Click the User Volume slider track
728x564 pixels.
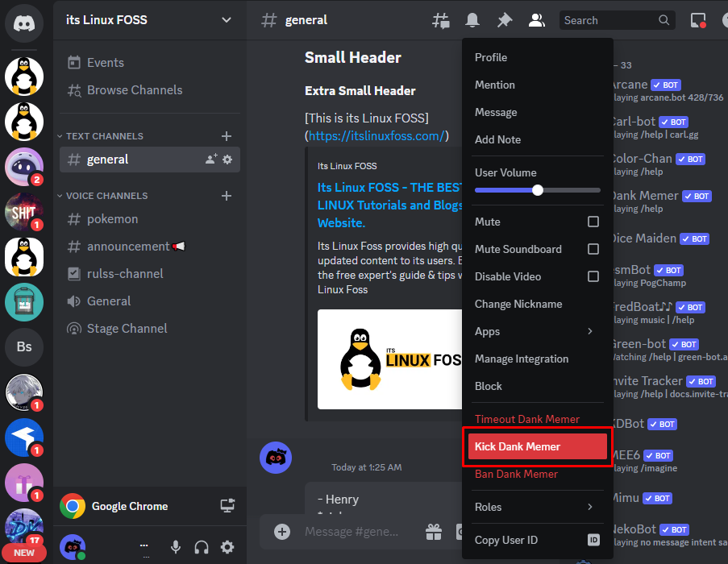click(537, 190)
